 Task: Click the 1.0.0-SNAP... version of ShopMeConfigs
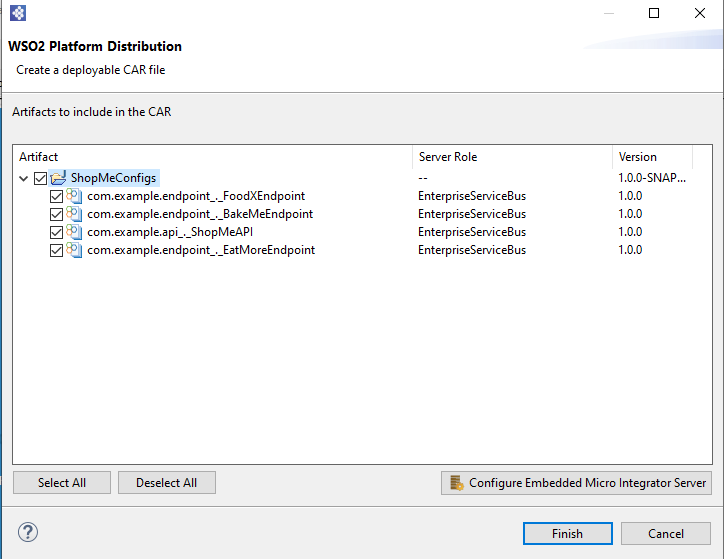(x=652, y=178)
